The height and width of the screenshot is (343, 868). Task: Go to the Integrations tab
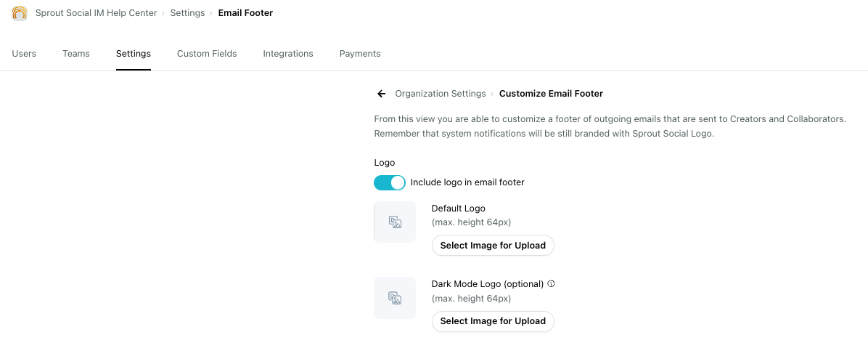point(288,54)
